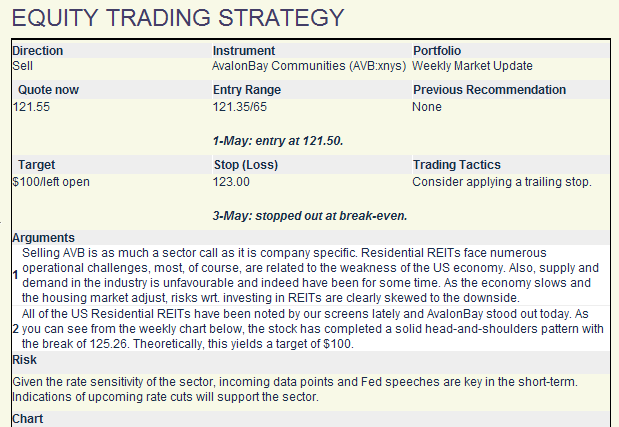Screen dimensions: 619x427
Task: Click the Risk section header
Action: 26,359
